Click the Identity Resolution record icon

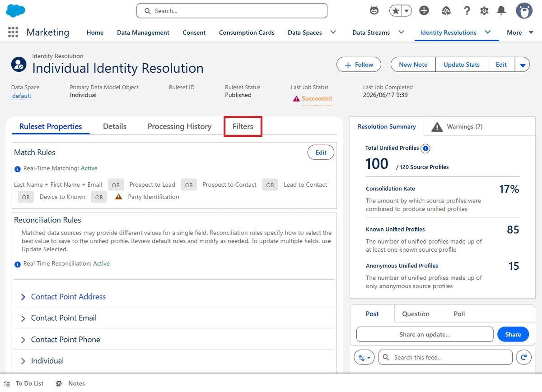(19, 65)
